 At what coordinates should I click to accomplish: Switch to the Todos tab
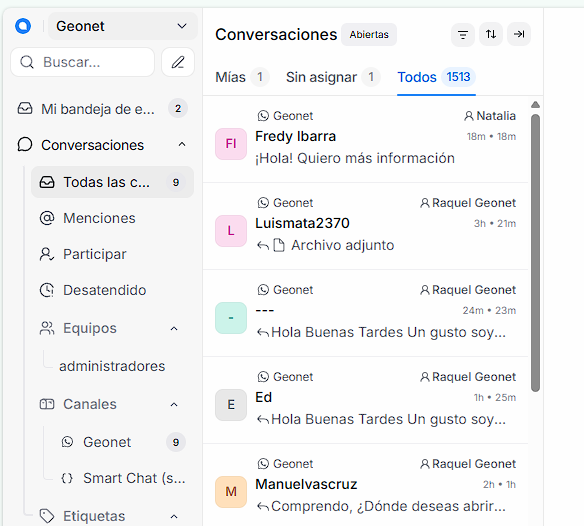436,77
